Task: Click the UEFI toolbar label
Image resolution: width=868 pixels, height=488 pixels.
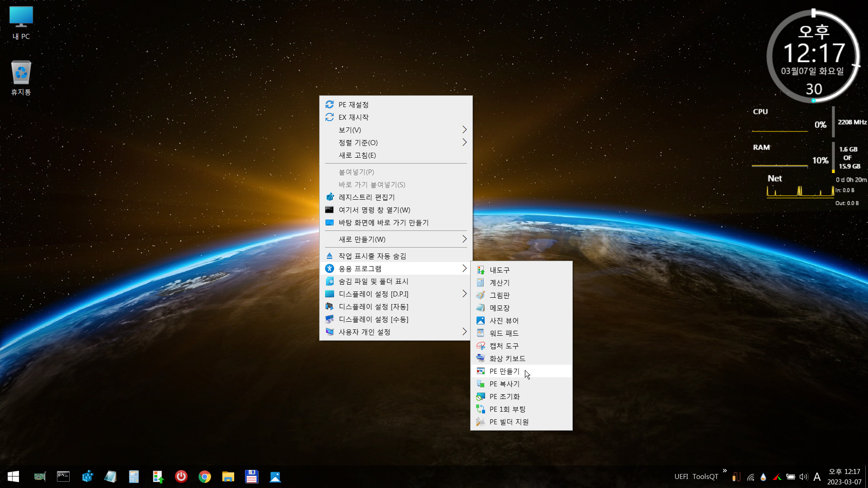Action: coord(681,477)
